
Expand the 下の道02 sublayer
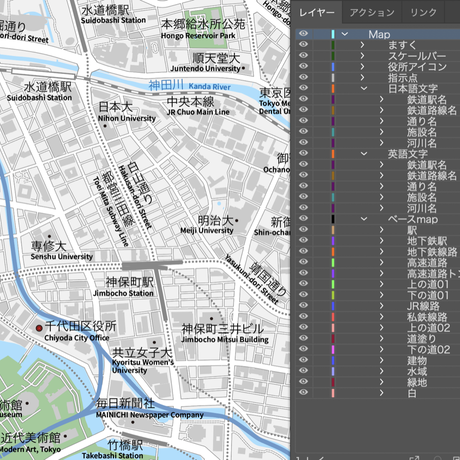tap(382, 349)
